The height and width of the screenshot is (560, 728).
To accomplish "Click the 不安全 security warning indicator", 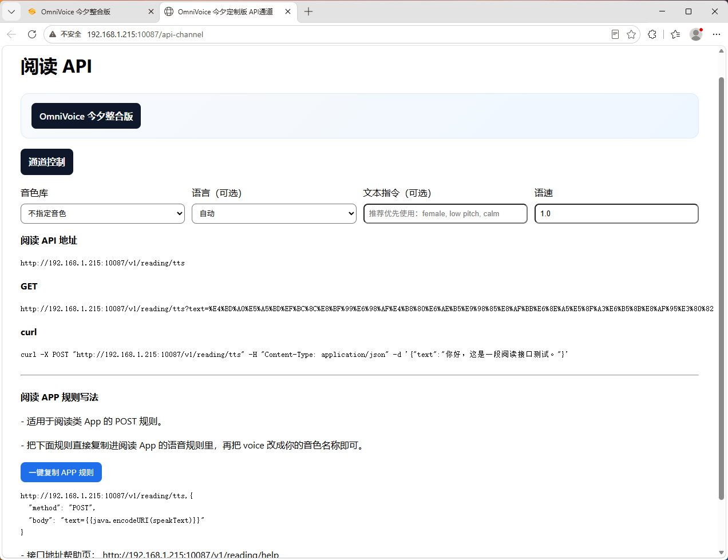I will click(x=65, y=34).
